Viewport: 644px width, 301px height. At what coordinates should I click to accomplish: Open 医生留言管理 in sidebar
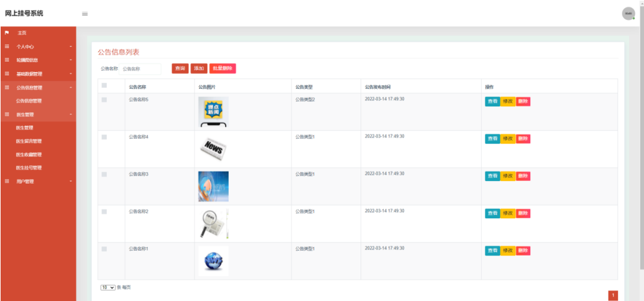click(x=29, y=141)
